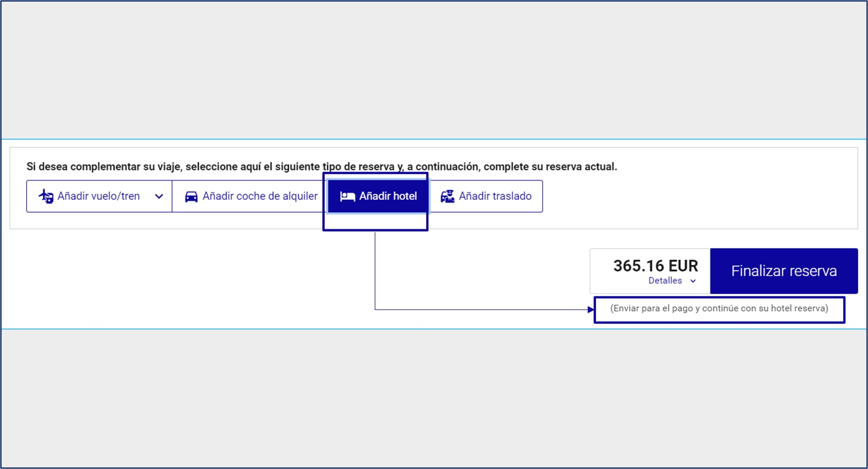The height and width of the screenshot is (469, 868).
Task: Click the 365.16 EUR total price
Action: tap(655, 266)
